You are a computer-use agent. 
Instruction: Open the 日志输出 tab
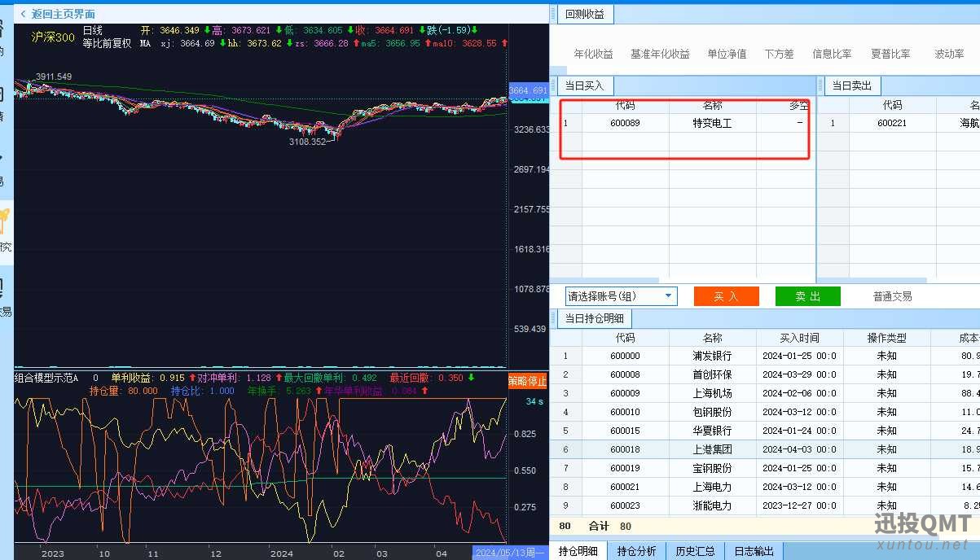coord(754,551)
